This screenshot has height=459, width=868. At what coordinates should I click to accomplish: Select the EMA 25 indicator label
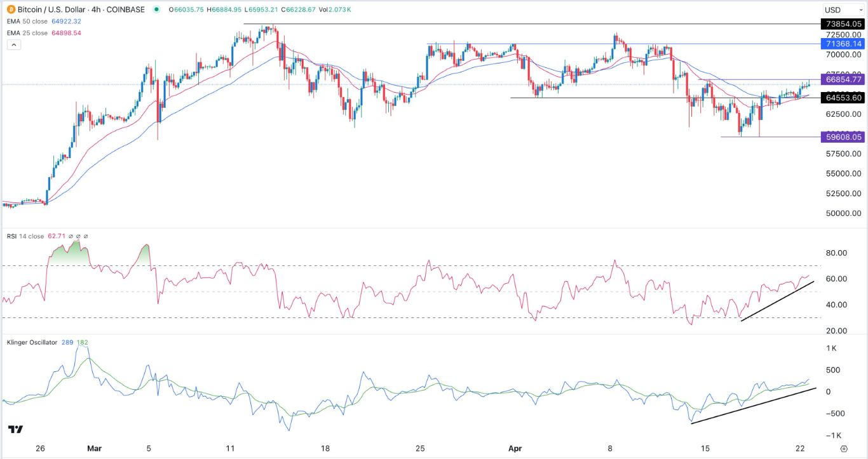tap(27, 32)
